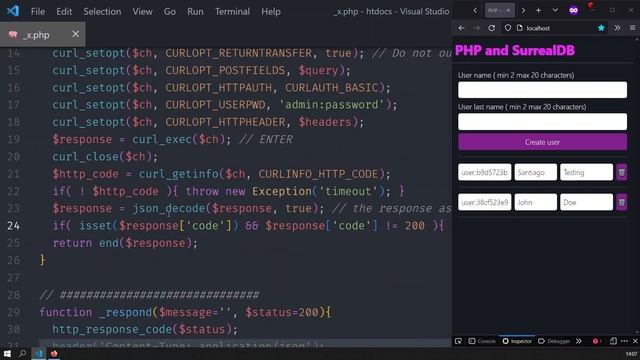Click the Doe last name field
The image size is (640, 360).
[x=587, y=202]
